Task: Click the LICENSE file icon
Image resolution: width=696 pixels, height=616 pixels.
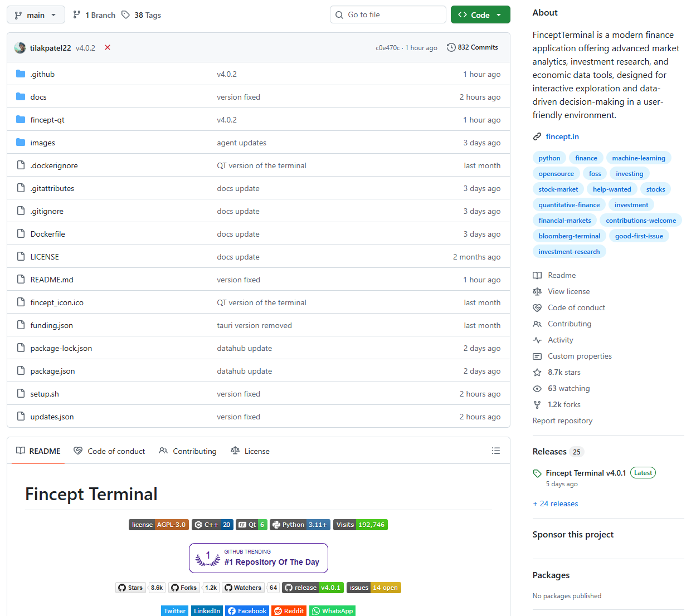Action: [21, 256]
